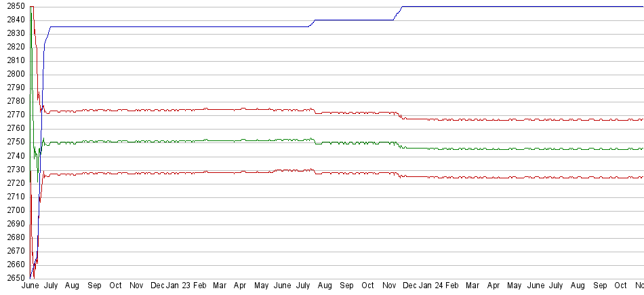
Task: Select the first June label at the chart start
Action: coord(31,287)
